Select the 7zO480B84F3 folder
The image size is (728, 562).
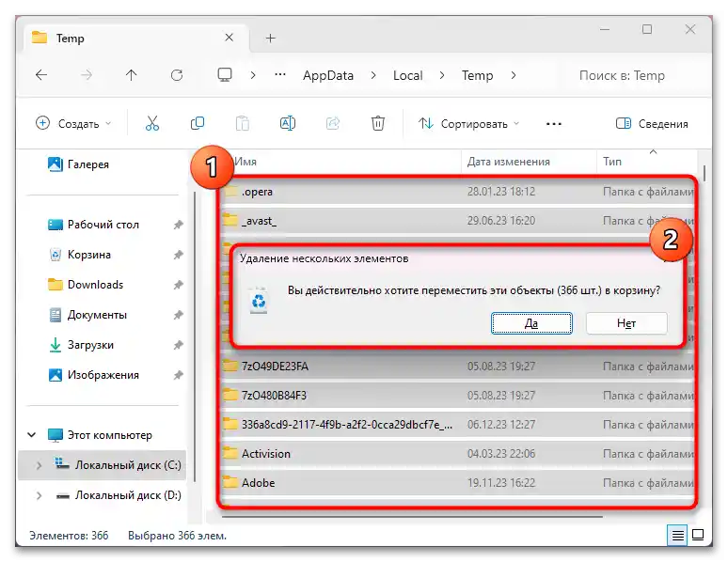pyautogui.click(x=457, y=396)
